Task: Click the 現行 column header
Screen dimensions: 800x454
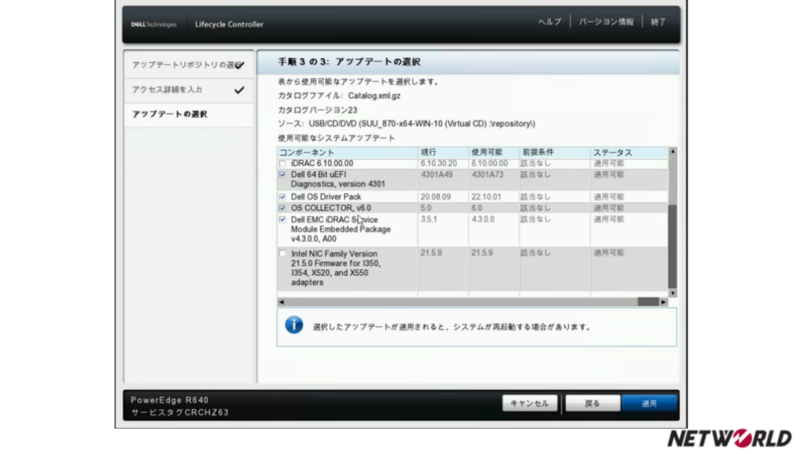Action: point(443,153)
